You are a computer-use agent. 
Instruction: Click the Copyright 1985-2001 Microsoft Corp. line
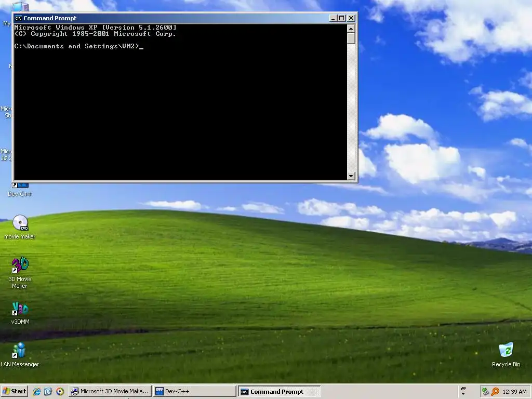[x=95, y=34]
